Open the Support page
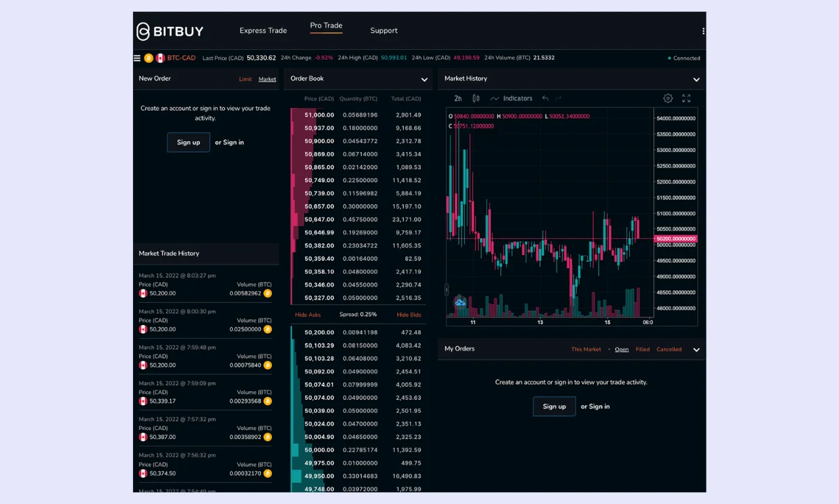 pyautogui.click(x=383, y=31)
